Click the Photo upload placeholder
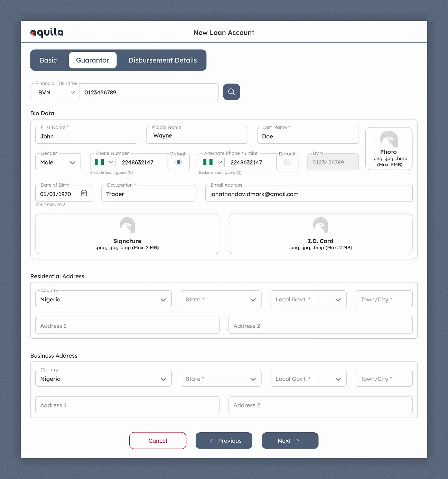 pos(389,149)
